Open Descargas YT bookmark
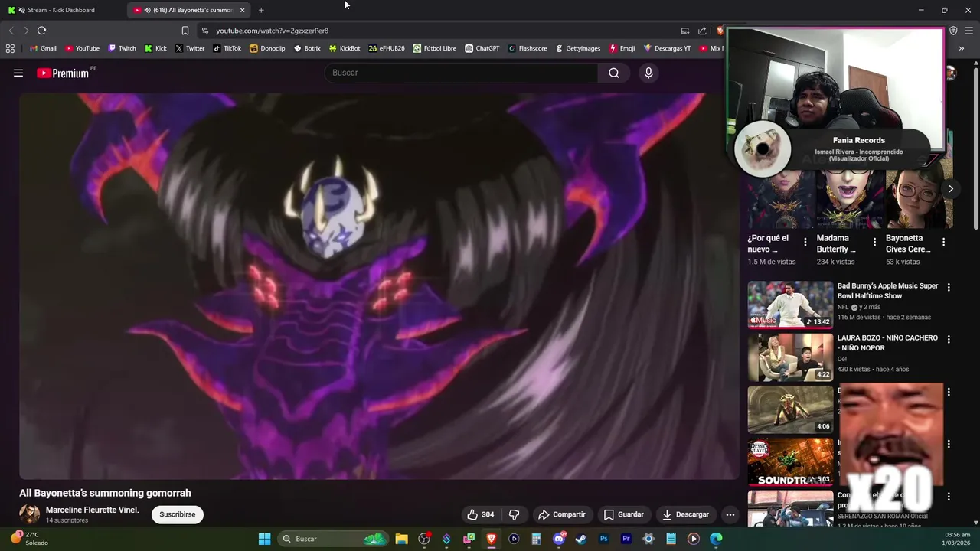 (668, 48)
